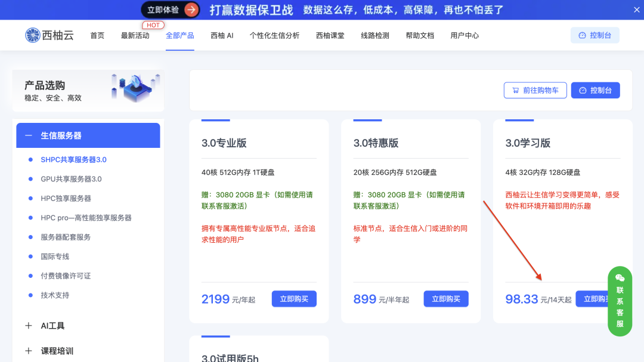This screenshot has height=362, width=644.
Task: Click the 3.0试用版5h card title
Action: 230,358
